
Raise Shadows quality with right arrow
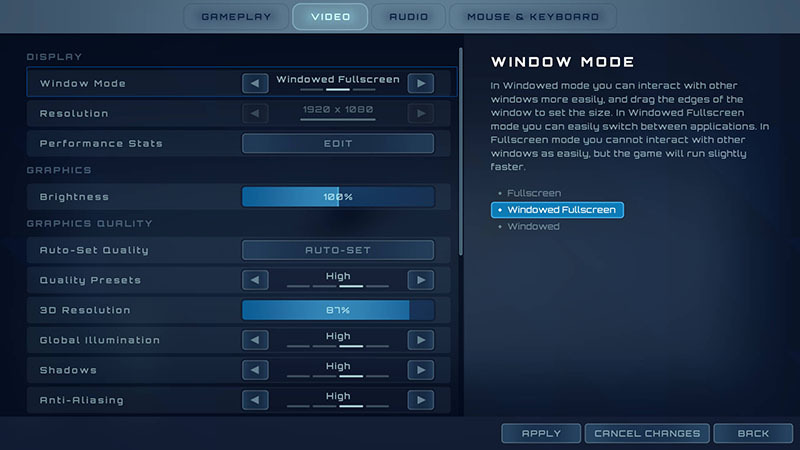[x=421, y=371]
